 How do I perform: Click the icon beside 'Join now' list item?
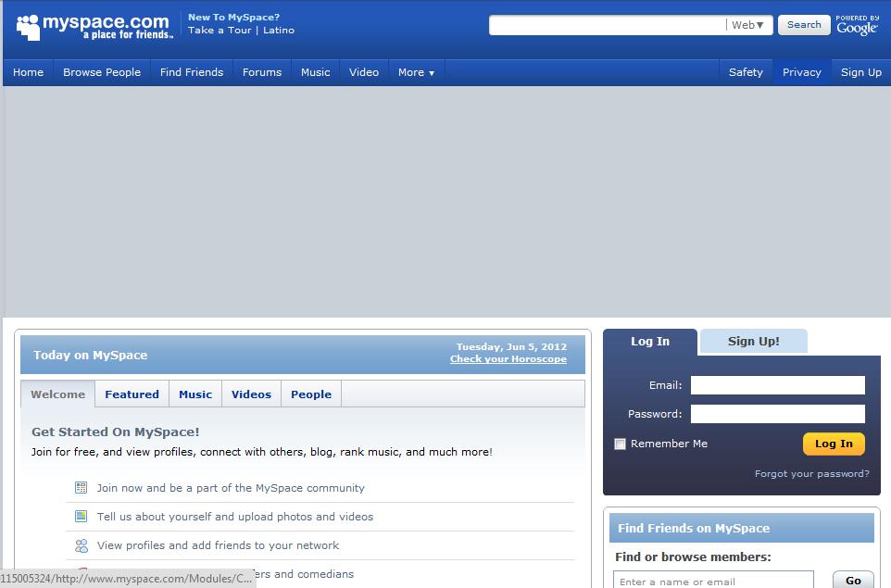tap(82, 488)
